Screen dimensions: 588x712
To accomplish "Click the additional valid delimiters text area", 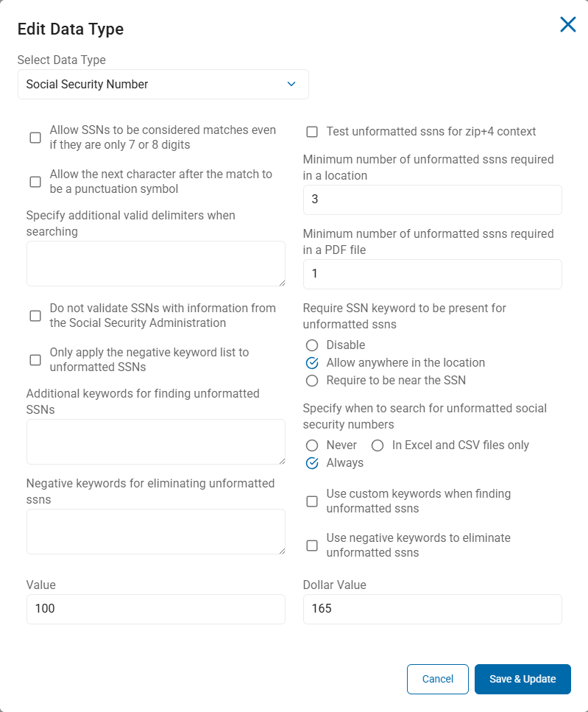I will tap(156, 264).
